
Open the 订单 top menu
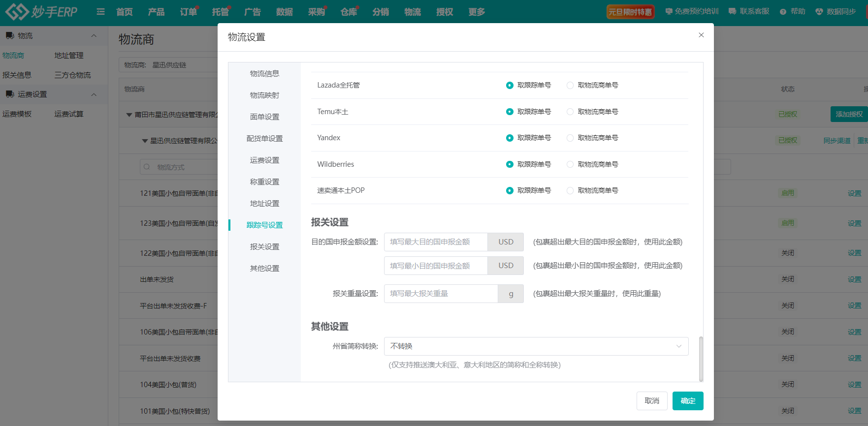pos(188,12)
